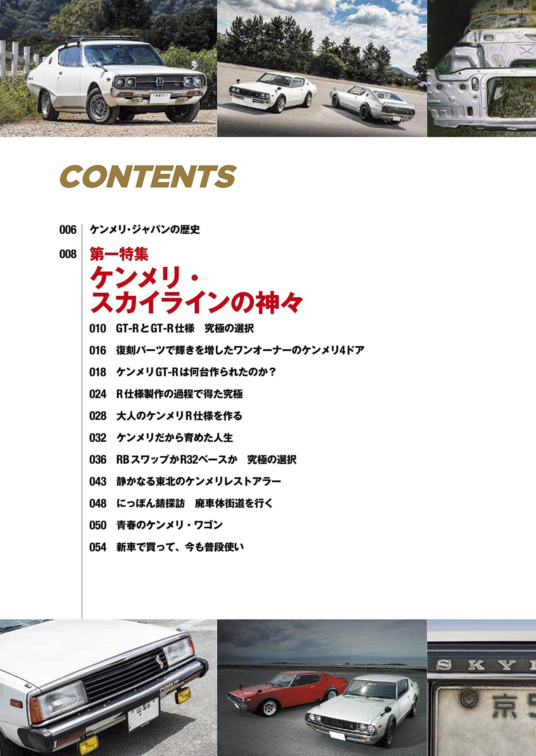Select entry 036 RBスワップかR32ベースか
536x756 pixels.
click(x=206, y=460)
